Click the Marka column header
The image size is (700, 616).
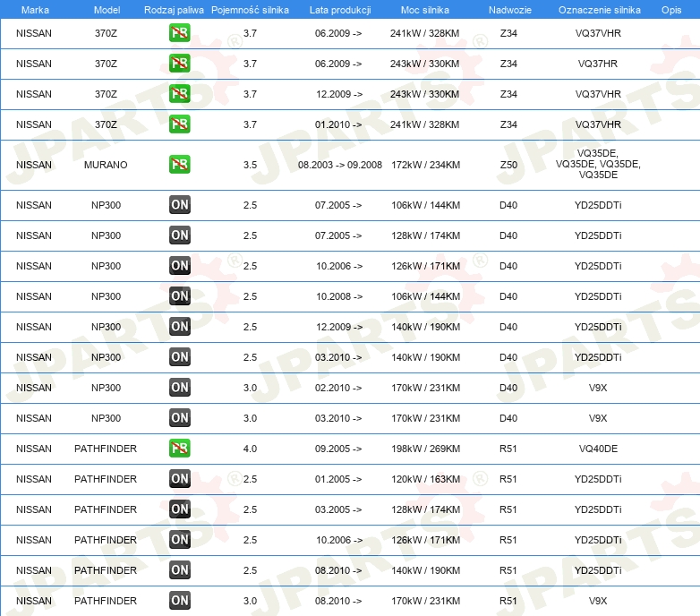pos(34,9)
